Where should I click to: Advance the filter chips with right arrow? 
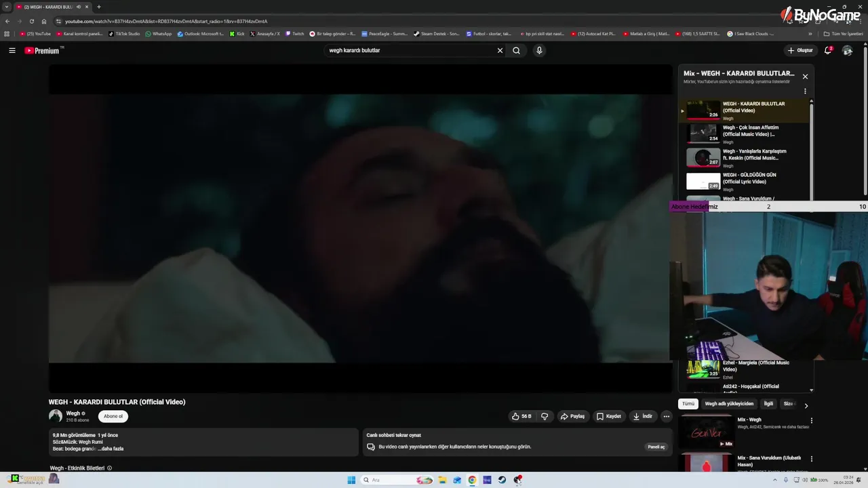[806, 405]
